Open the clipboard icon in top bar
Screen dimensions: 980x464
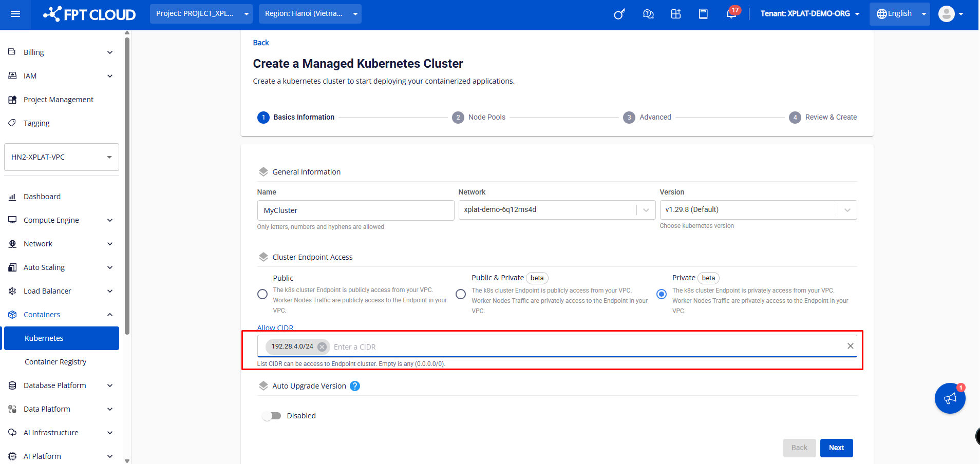click(x=703, y=14)
